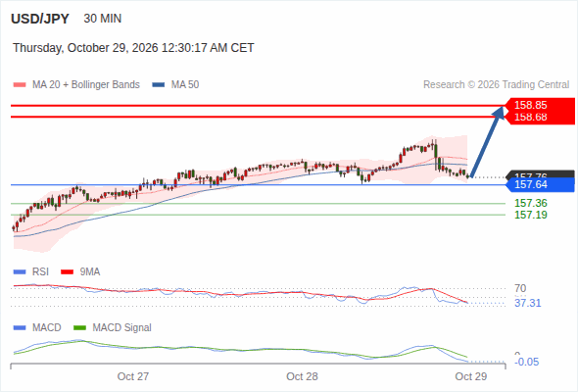Click the green 157.19 support label
The image size is (578, 392).
click(530, 215)
